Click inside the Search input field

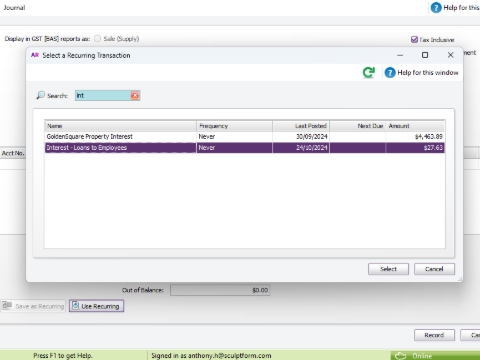coord(103,96)
